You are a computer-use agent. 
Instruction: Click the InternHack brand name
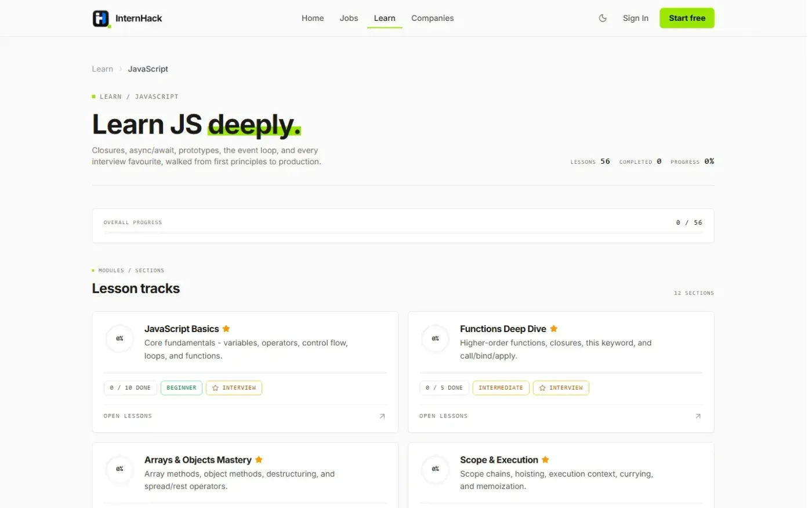point(140,19)
